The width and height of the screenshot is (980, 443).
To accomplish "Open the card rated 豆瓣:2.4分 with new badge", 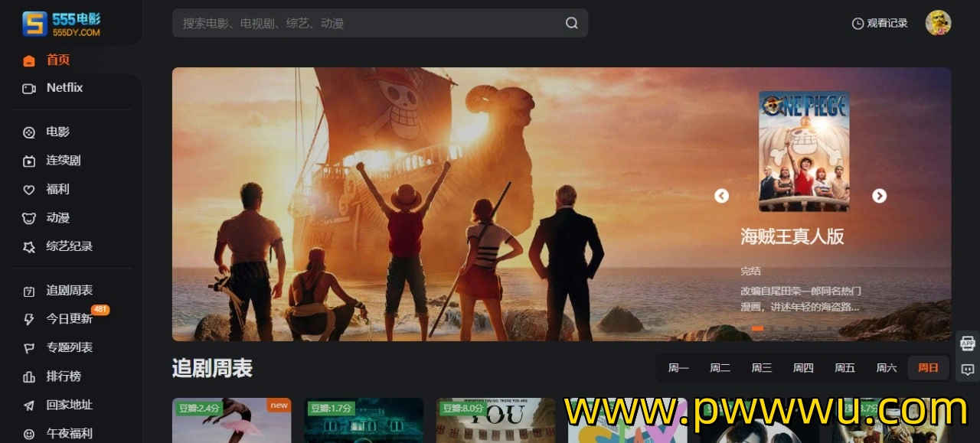I will 231,420.
